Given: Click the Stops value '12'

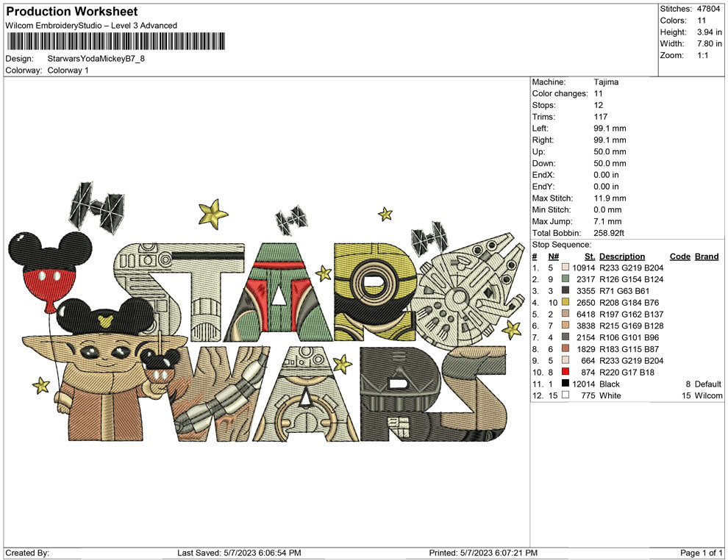Looking at the screenshot, I should click(x=599, y=105).
